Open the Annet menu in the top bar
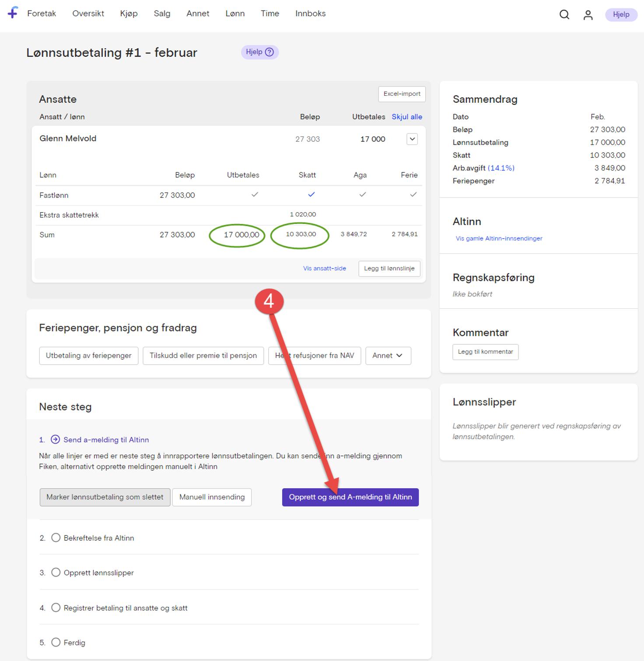Screen dimensions: 644x661 pyautogui.click(x=198, y=14)
